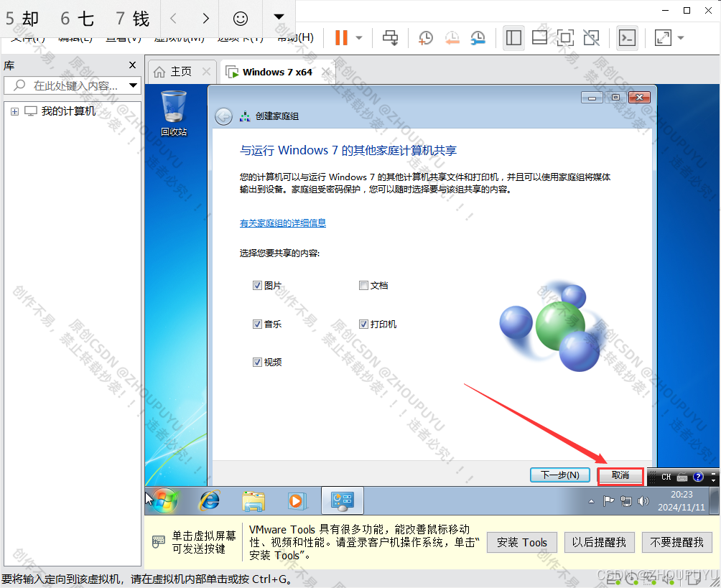The width and height of the screenshot is (721, 588).
Task: Close the library panel
Action: (132, 65)
